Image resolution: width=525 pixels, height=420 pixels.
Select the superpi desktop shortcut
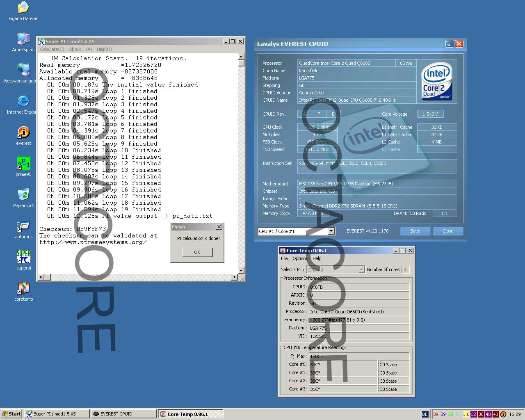click(x=23, y=260)
